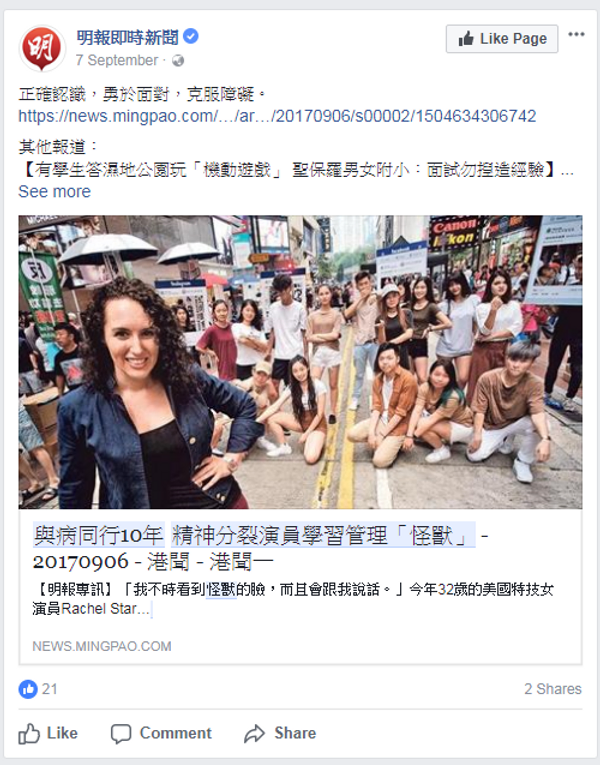Expand the post with See more

pos(55,191)
